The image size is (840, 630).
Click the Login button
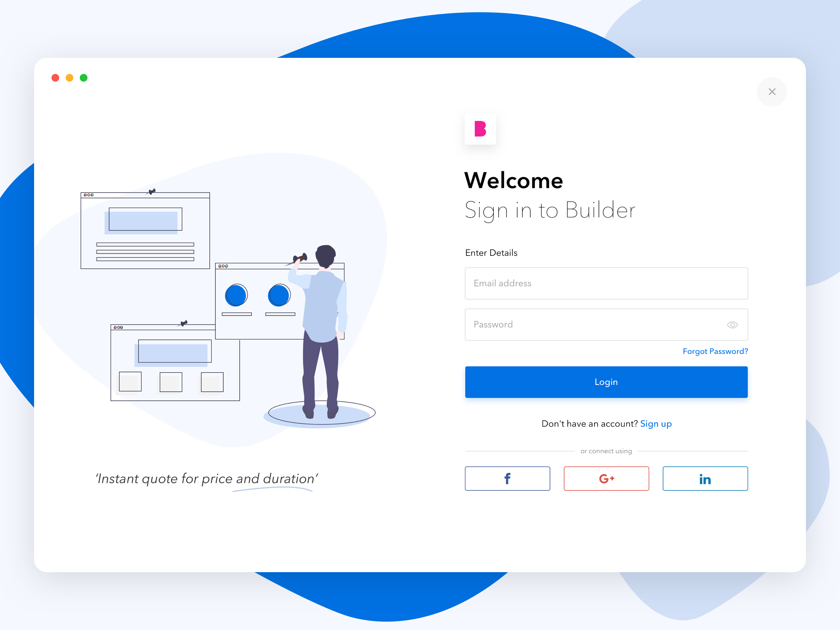pos(606,382)
